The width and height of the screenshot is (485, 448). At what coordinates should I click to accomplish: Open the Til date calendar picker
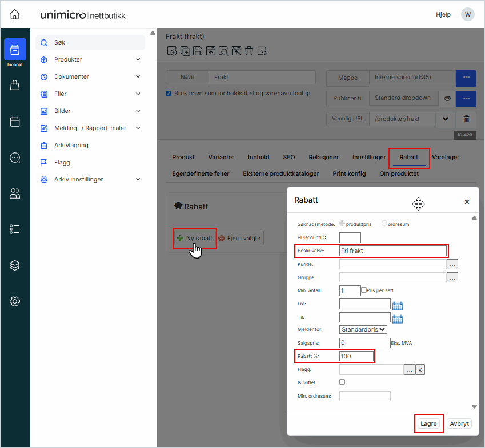pos(398,318)
